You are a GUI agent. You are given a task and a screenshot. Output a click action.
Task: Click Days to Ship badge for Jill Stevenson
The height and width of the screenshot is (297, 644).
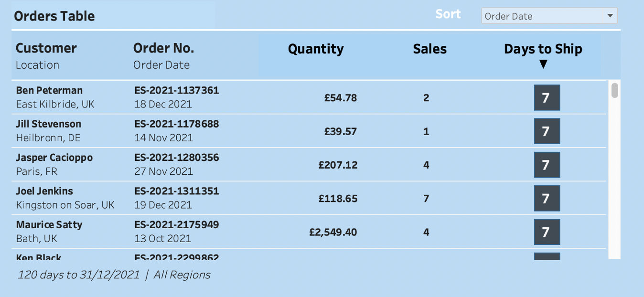pyautogui.click(x=547, y=131)
